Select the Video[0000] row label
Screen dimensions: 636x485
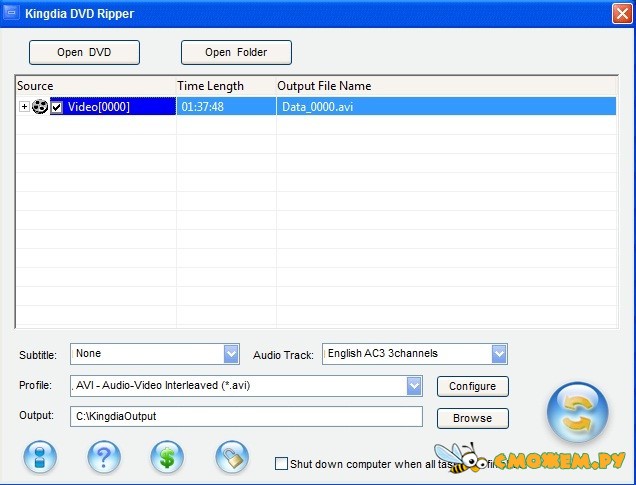[99, 107]
